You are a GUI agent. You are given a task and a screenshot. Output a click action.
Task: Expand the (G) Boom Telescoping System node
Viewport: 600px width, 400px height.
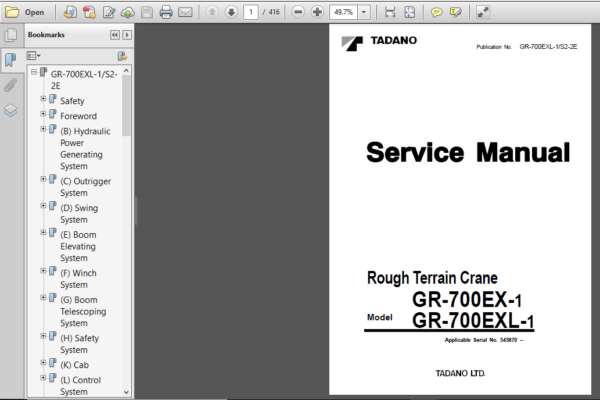click(x=43, y=297)
